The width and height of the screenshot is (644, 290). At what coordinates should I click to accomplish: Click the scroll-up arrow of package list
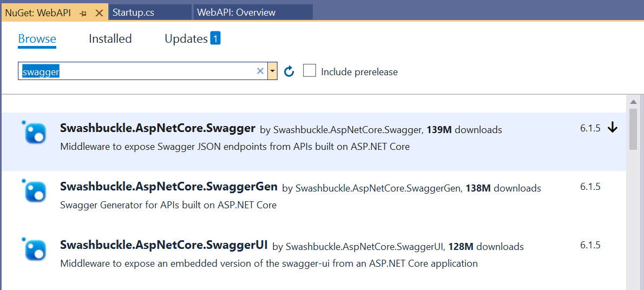(633, 102)
